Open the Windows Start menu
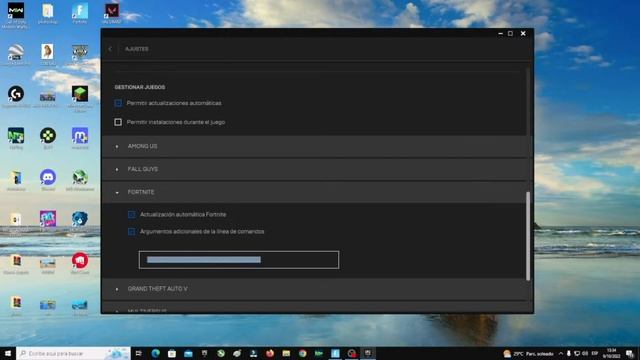This screenshot has height=360, width=640. tap(8, 353)
